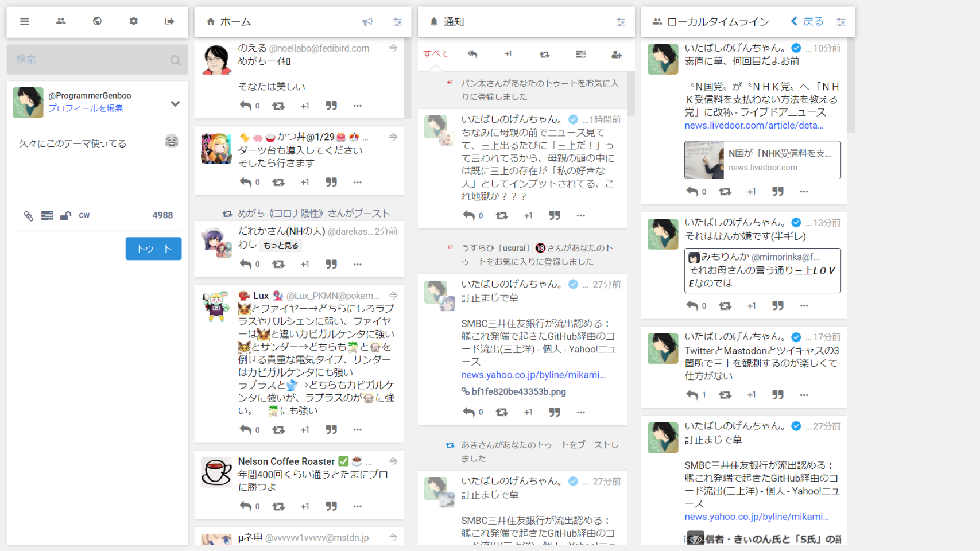Image resolution: width=980 pixels, height=551 pixels.
Task: Toggle post privacy with the unlock icon
Action: (65, 216)
